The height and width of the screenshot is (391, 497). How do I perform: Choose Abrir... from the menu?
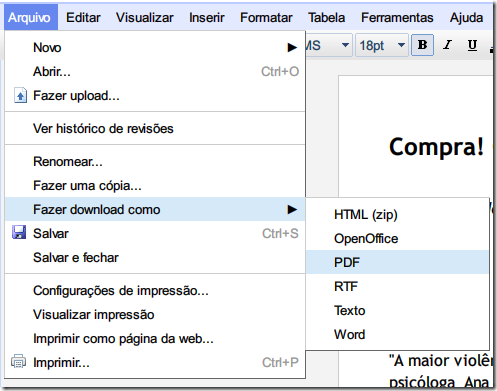coord(155,71)
